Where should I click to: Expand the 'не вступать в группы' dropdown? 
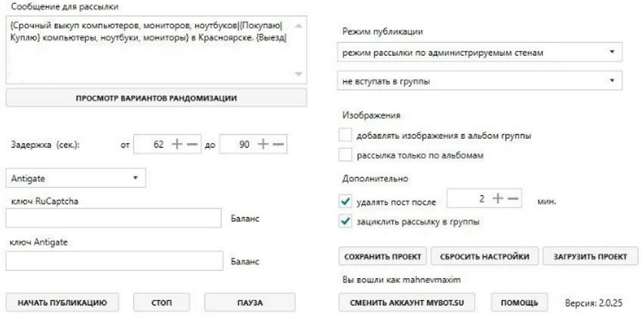tap(479, 82)
